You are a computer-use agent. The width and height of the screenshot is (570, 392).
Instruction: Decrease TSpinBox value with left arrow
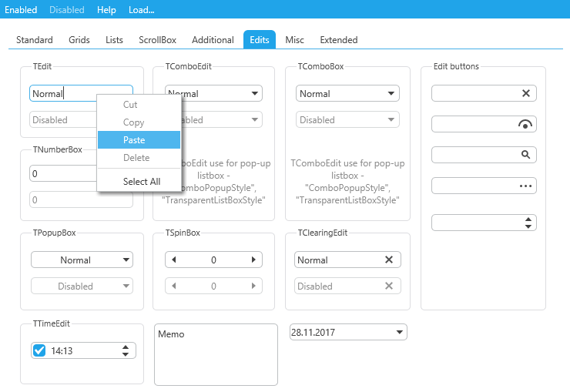pyautogui.click(x=174, y=260)
